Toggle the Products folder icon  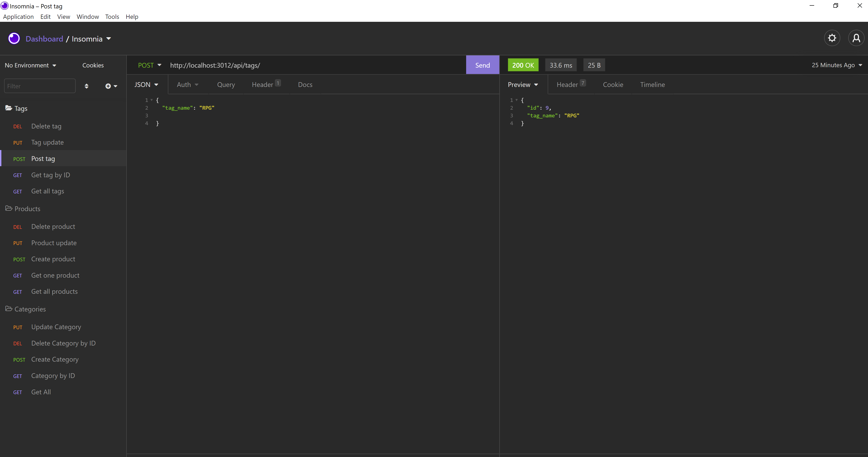[x=9, y=208]
